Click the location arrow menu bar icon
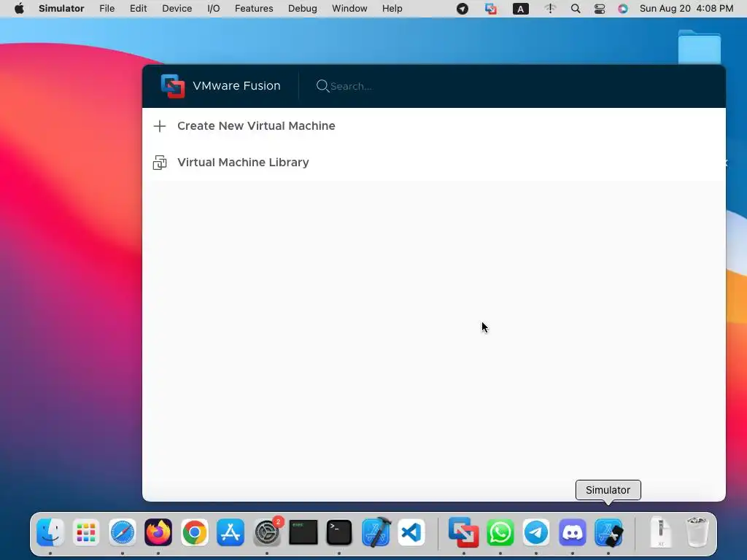The image size is (747, 560). pyautogui.click(x=462, y=9)
